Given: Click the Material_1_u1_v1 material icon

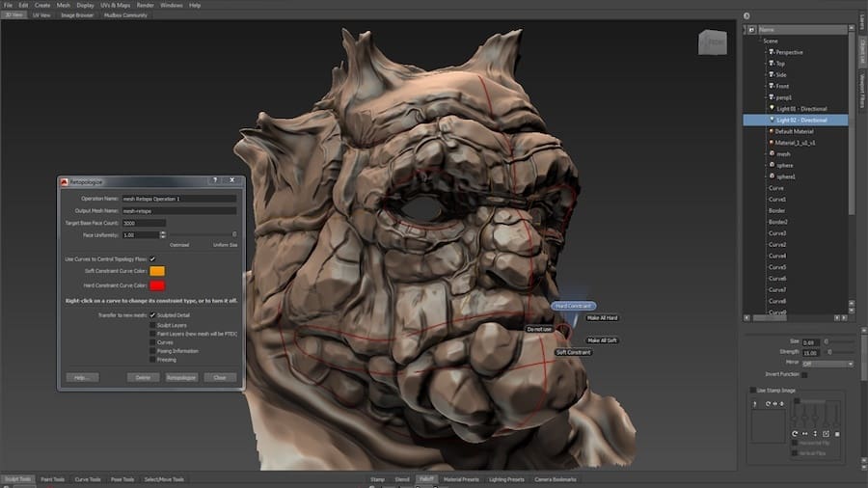Looking at the screenshot, I should coord(772,142).
